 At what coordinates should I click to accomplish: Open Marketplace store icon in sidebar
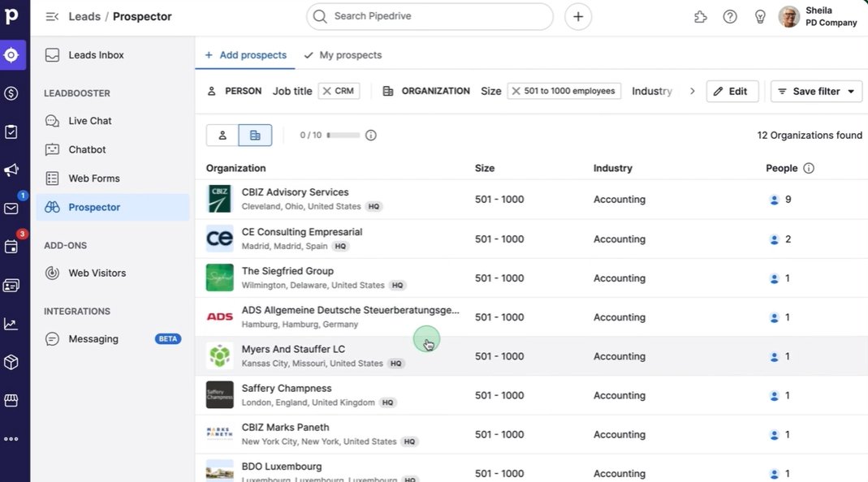click(x=11, y=400)
